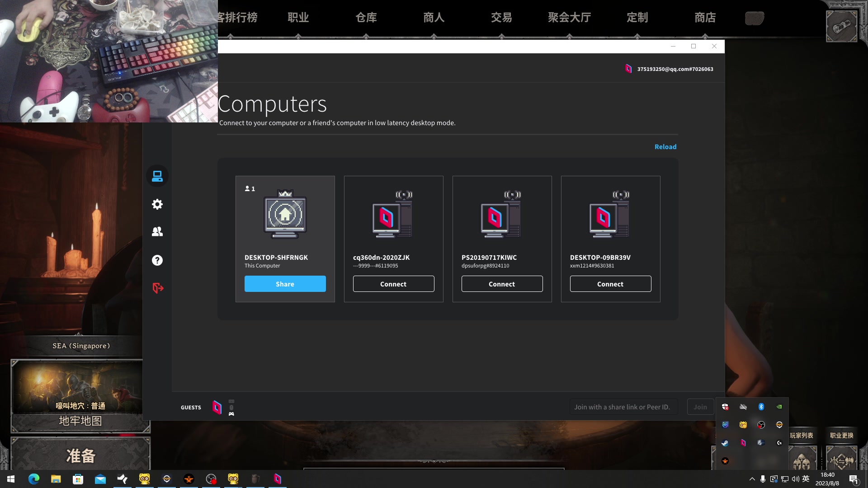This screenshot has width=868, height=488.
Task: Click the 地牢地图 dungeon map button
Action: click(80, 421)
